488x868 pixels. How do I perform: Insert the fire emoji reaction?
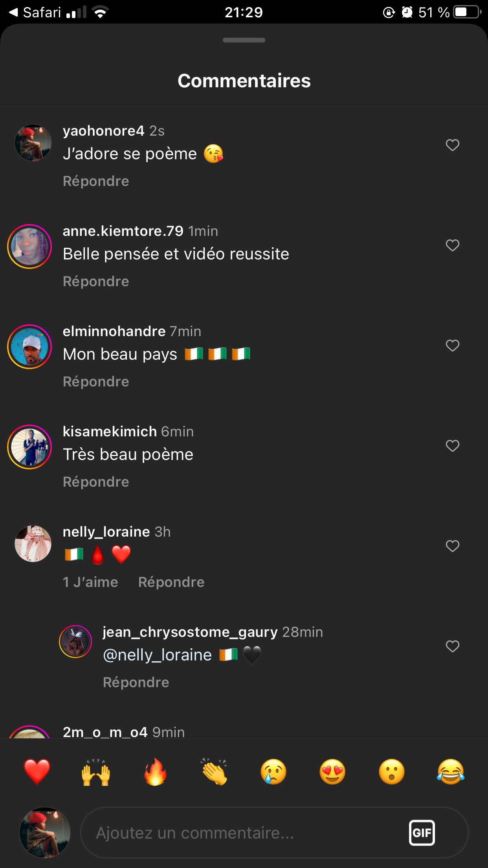155,772
